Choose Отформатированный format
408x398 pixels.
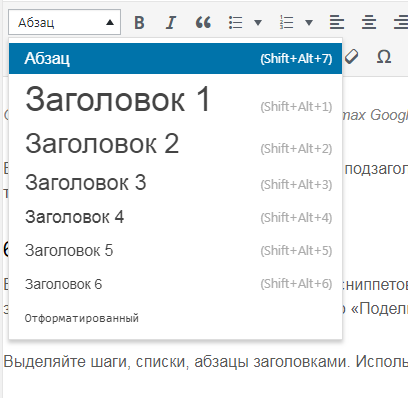tap(175, 318)
